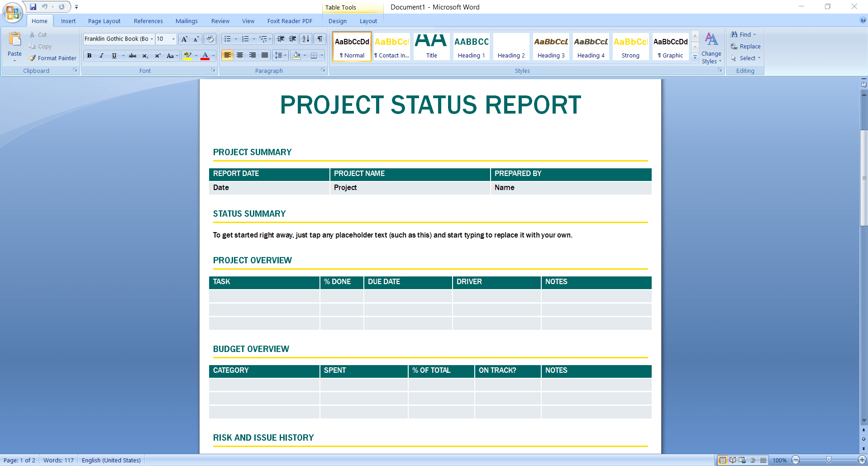Select the Text Highlight Color swatch
The width and height of the screenshot is (868, 466).
click(x=187, y=56)
